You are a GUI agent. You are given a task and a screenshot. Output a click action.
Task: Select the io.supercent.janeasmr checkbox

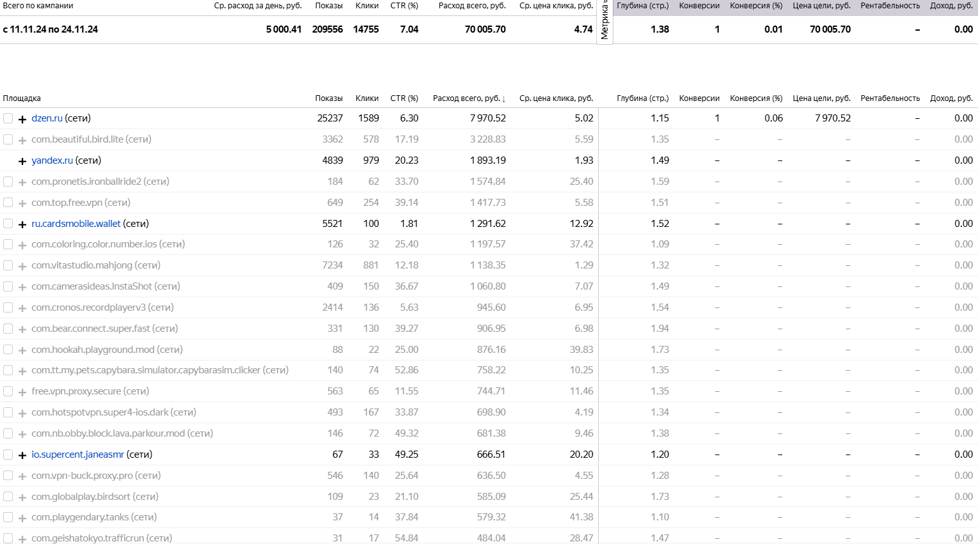(8, 455)
